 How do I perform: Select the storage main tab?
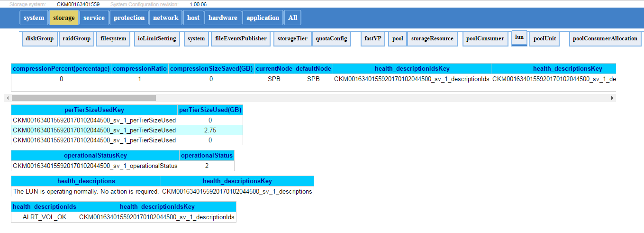click(64, 18)
